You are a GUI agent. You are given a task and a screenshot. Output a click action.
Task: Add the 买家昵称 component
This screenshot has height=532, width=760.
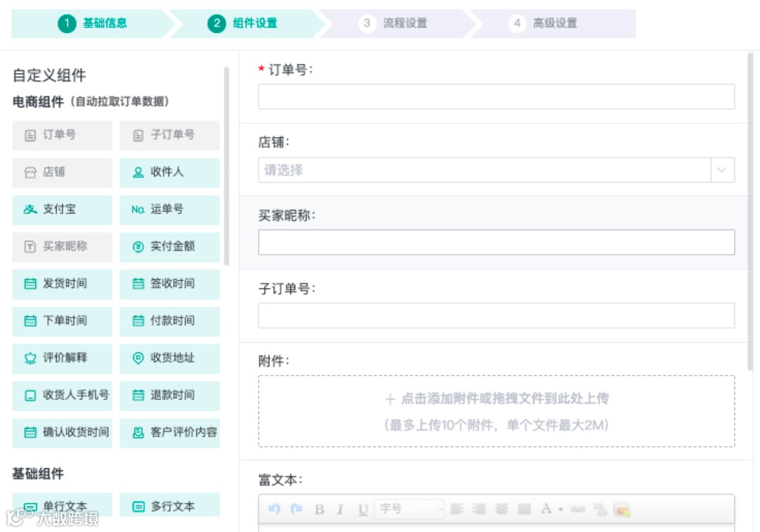click(x=62, y=246)
